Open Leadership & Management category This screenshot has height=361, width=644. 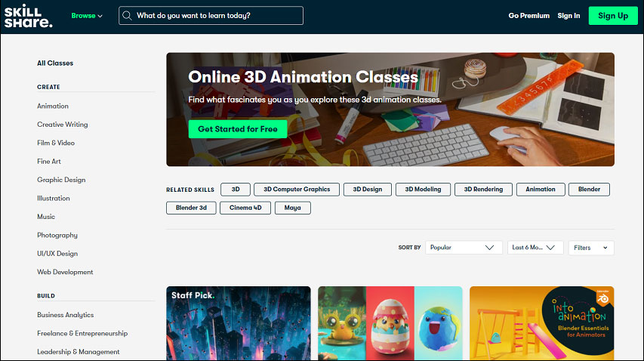tap(78, 352)
